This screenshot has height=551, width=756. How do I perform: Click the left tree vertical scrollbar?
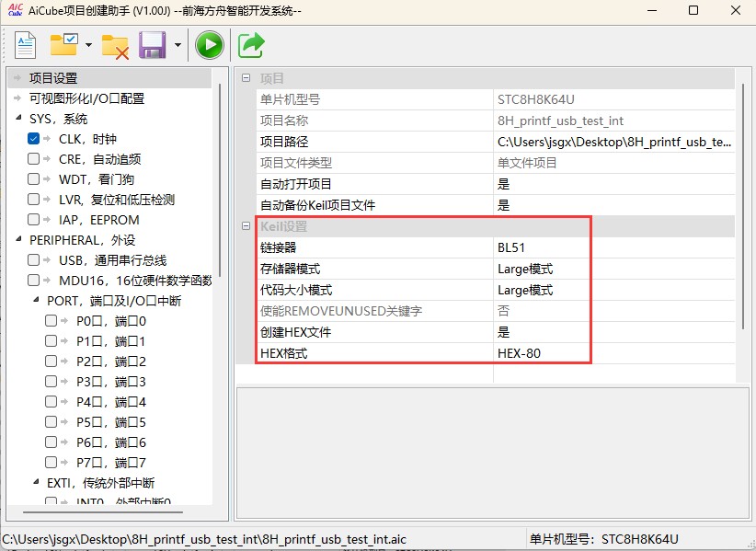[220, 179]
